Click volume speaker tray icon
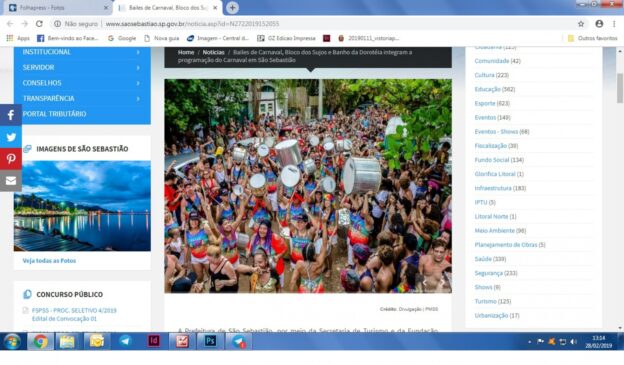Viewport: 624px width, 365px height. coord(573,342)
